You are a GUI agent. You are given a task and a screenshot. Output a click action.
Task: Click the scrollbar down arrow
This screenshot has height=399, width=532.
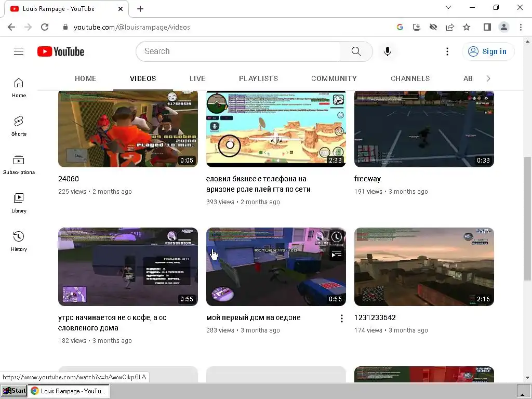point(528,378)
